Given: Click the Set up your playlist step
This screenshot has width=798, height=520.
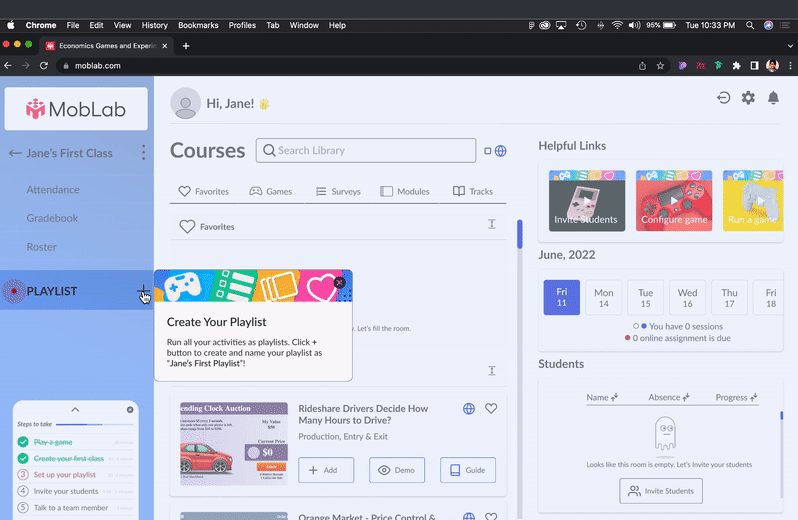Looking at the screenshot, I should click(x=65, y=475).
